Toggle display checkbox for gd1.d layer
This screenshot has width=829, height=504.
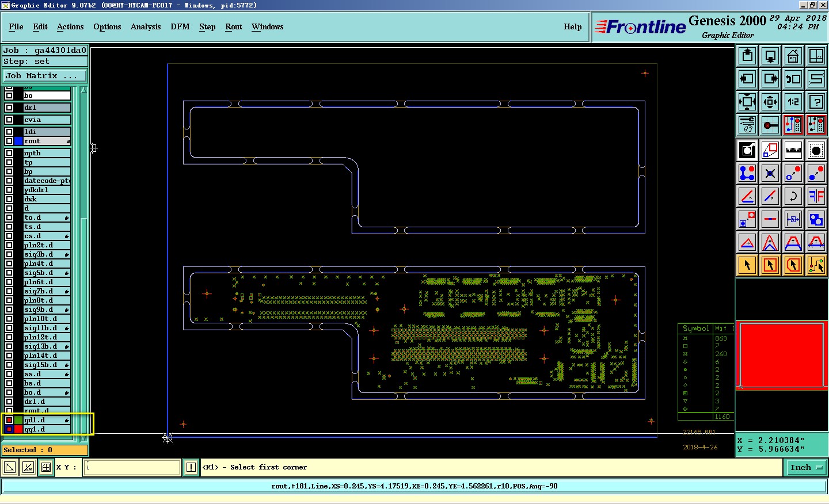[9, 420]
